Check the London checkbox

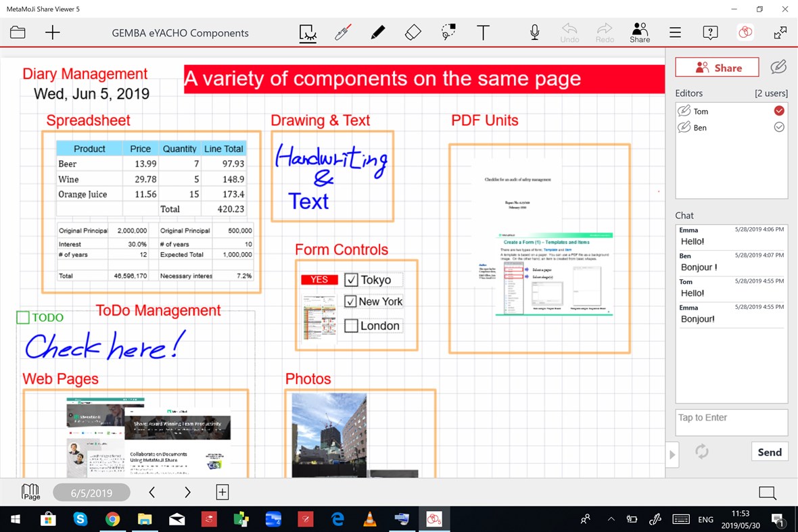click(351, 325)
